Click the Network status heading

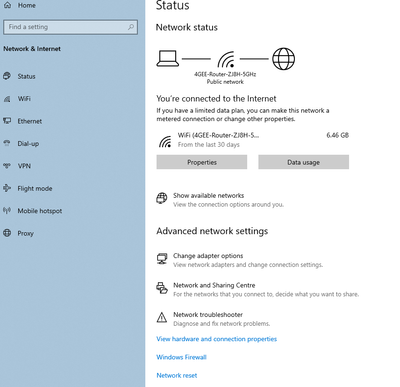click(x=187, y=27)
